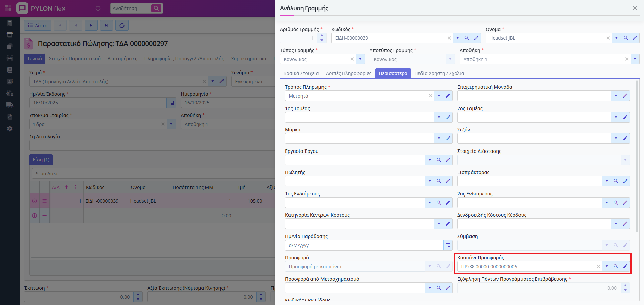Close the Ανάλυση Γραμμής panel
Viewport: 644px width, 305px height.
pos(635,8)
